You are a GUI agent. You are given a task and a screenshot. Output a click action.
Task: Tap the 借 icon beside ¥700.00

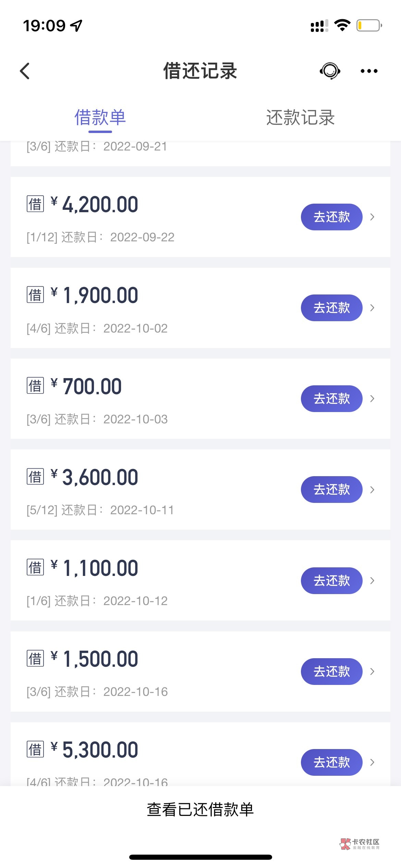pyautogui.click(x=35, y=386)
